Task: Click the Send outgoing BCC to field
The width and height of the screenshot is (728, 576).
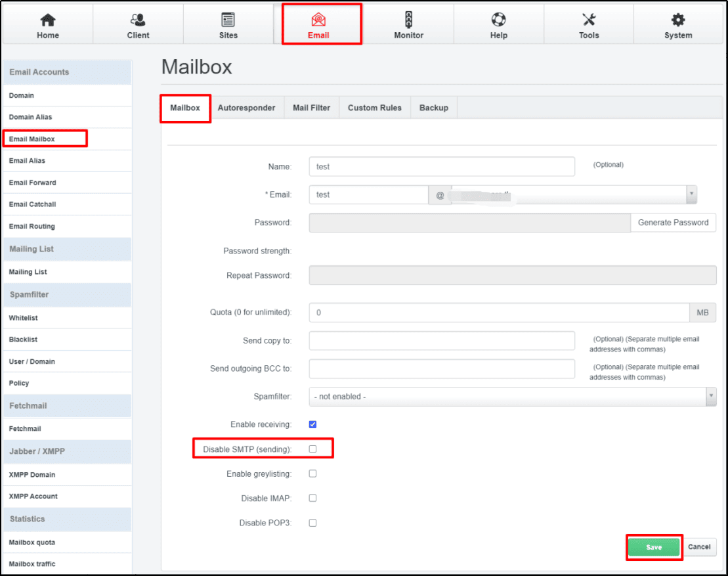Action: 442,368
